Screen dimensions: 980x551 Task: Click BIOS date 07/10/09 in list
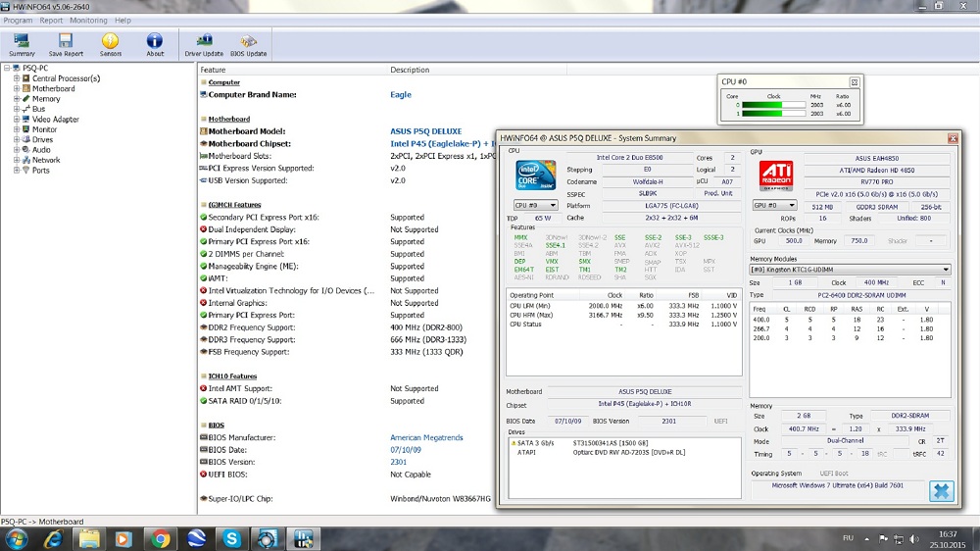click(x=406, y=450)
